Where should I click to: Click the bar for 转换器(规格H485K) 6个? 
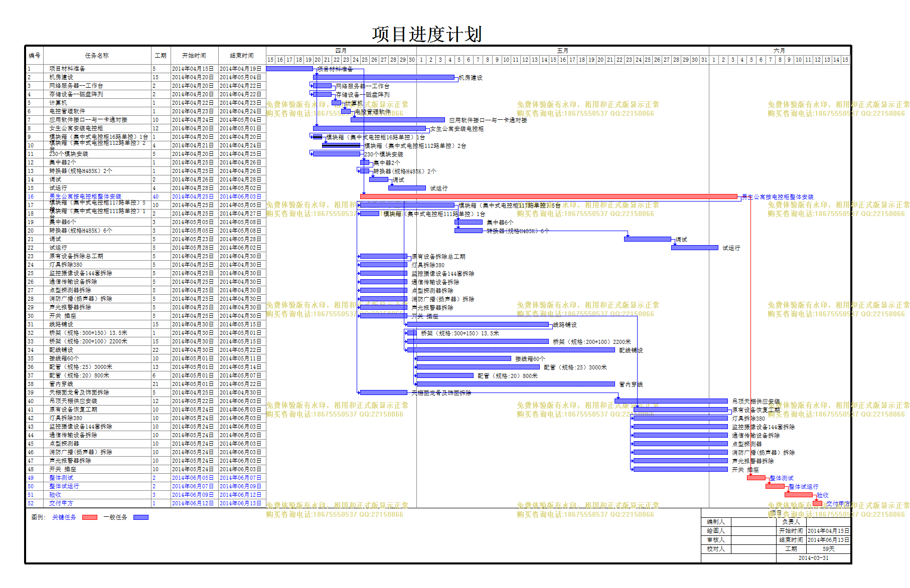click(469, 231)
